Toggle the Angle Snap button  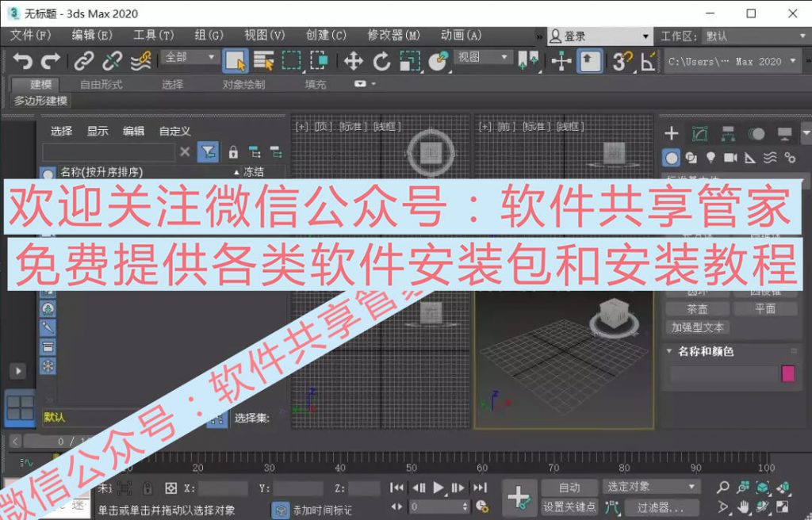pos(649,61)
